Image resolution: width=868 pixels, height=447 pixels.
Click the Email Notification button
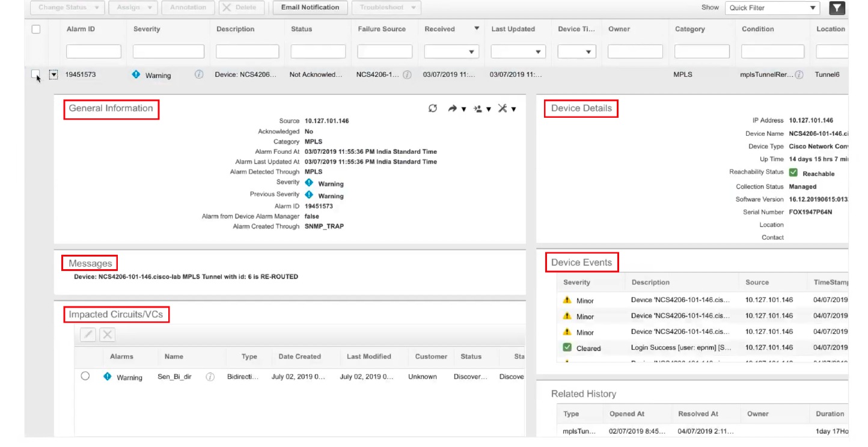[x=310, y=8]
